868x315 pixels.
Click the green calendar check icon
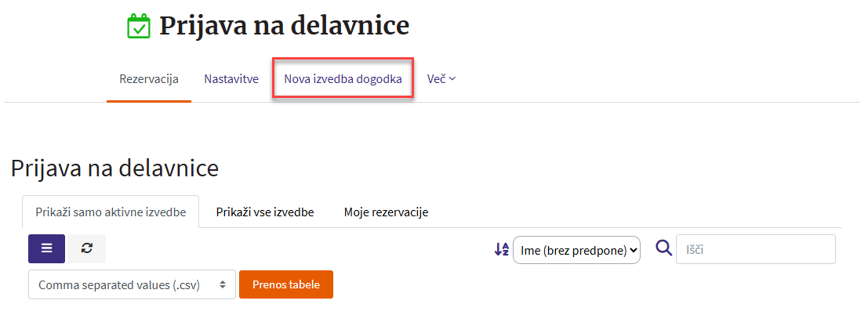(139, 27)
